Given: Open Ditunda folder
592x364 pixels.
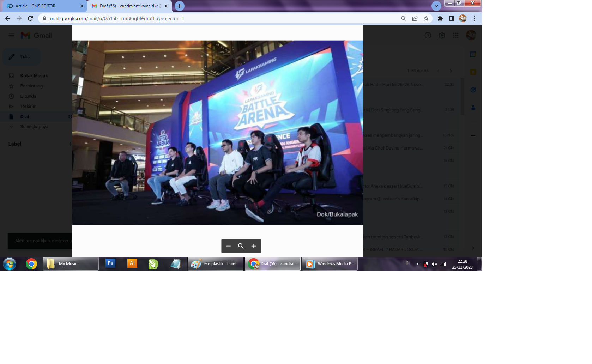Looking at the screenshot, I should click(28, 96).
